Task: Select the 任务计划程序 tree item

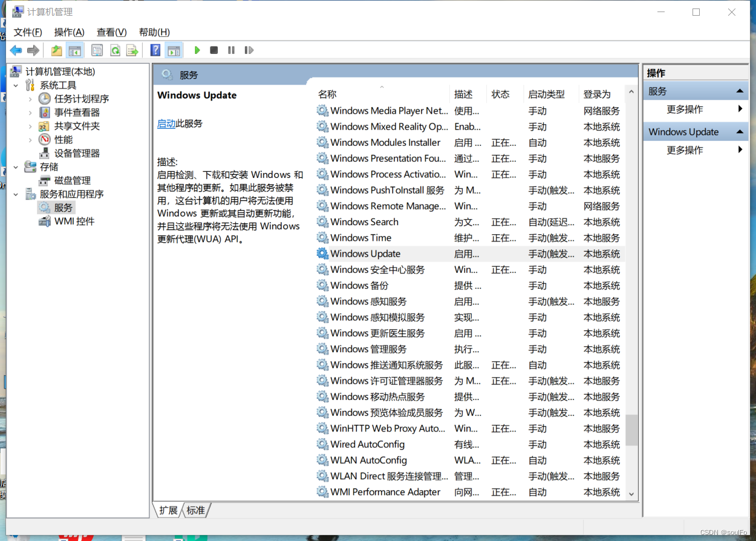Action: (x=81, y=99)
